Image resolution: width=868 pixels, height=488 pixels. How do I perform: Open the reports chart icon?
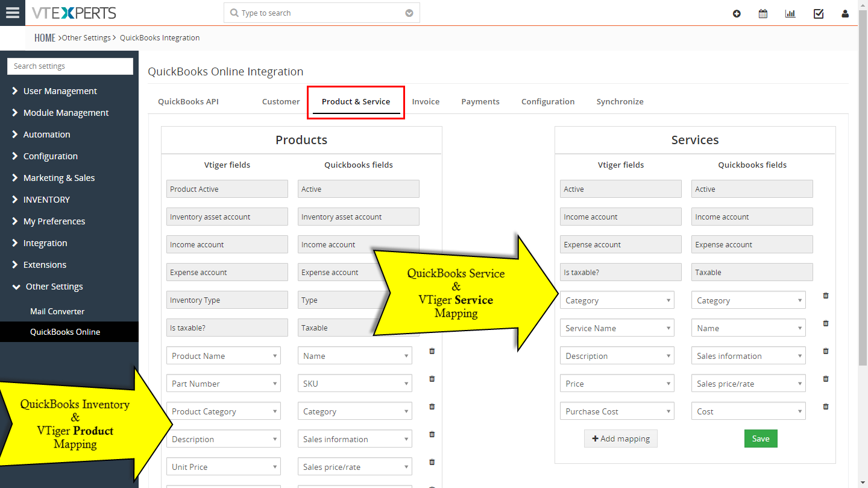(790, 13)
